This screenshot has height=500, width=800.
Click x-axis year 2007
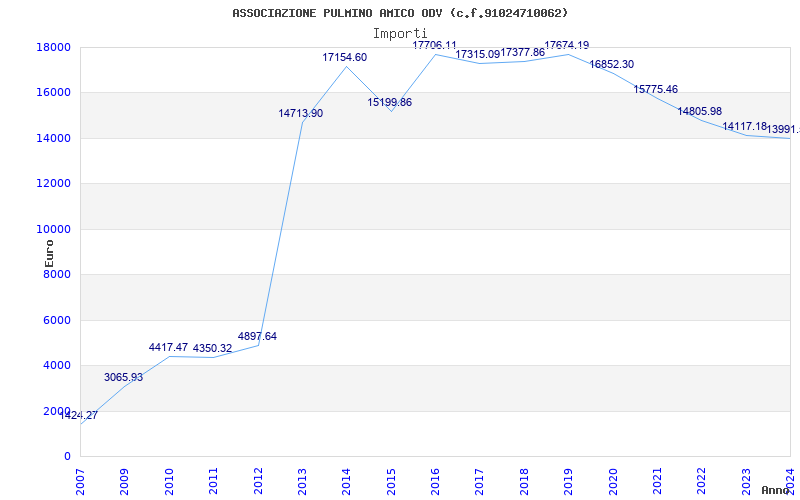[x=80, y=481]
